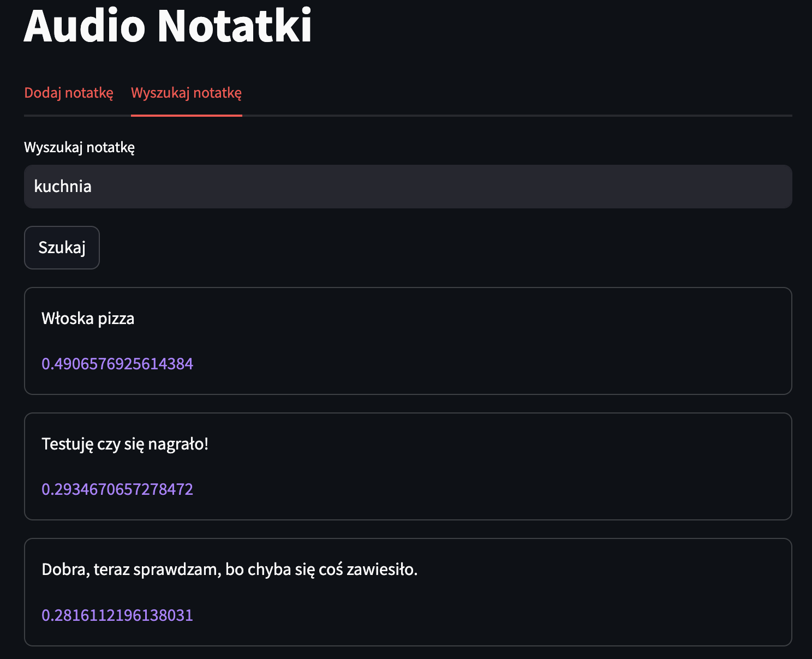The image size is (812, 659).
Task: Click the word kuchnia in the search box
Action: pyautogui.click(x=63, y=187)
